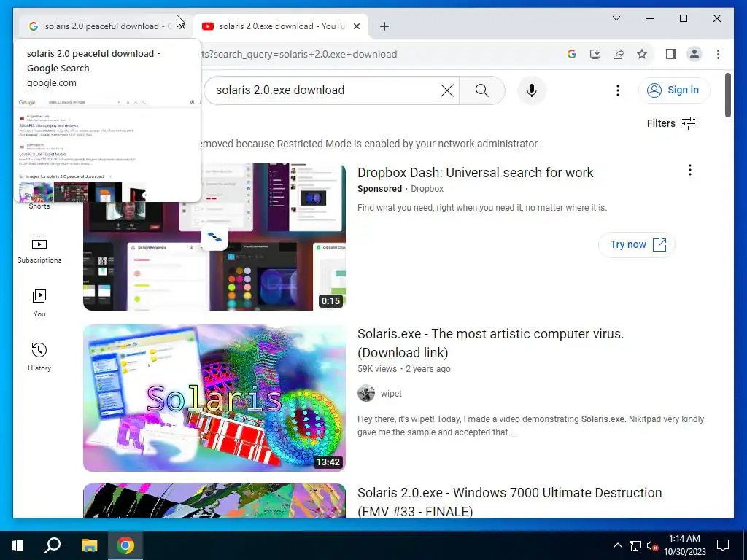Open the You section in the sidebar

tap(39, 303)
